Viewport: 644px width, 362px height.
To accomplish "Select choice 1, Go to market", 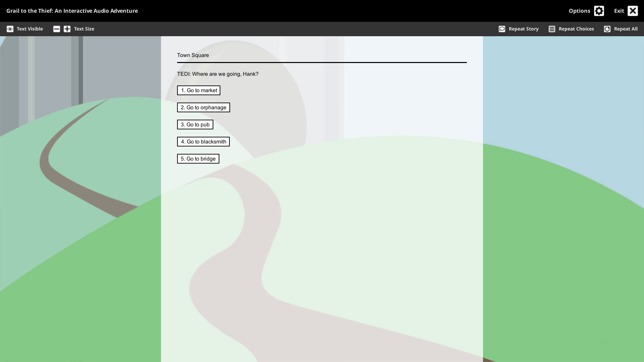I will coord(199,90).
